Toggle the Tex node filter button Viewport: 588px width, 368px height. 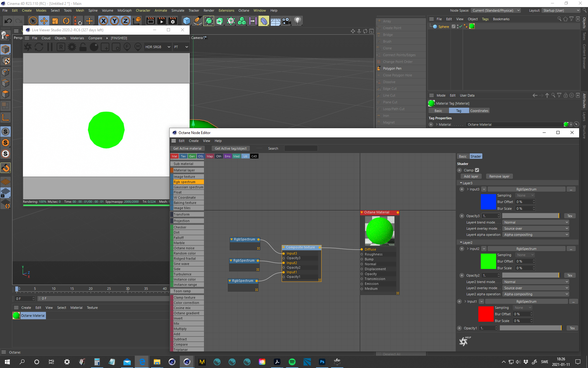[x=183, y=156]
